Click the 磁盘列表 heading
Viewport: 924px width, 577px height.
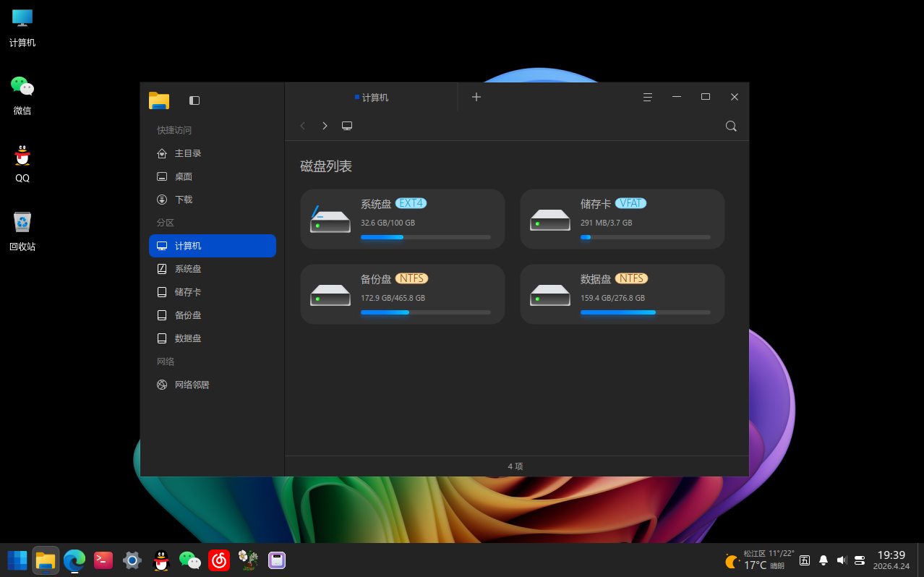point(326,166)
